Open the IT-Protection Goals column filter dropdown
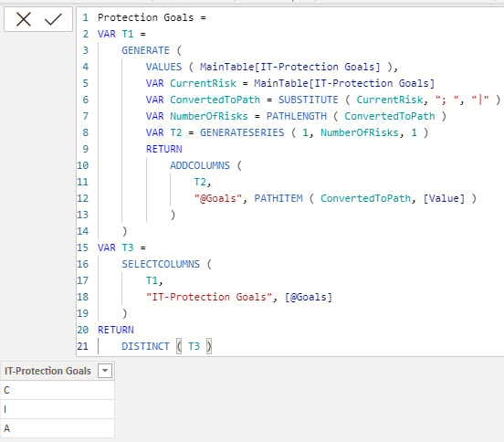The height and width of the screenshot is (442, 504). 105,371
